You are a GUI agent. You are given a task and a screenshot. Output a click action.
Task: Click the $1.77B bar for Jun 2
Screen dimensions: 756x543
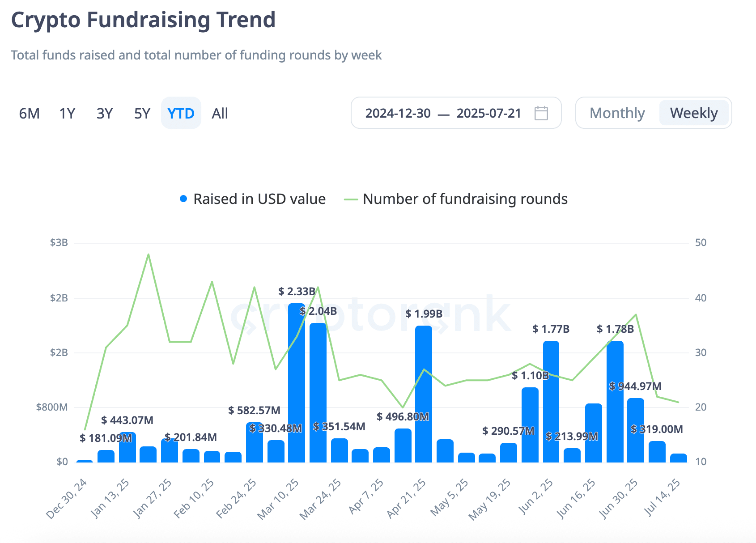[551, 402]
